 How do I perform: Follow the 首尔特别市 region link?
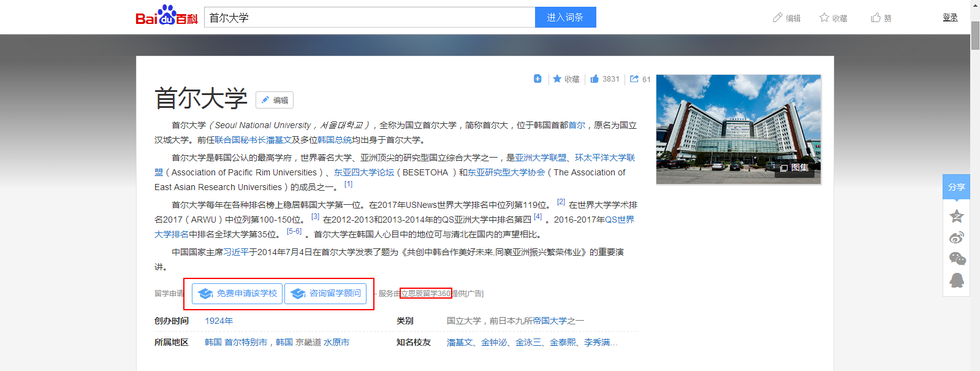coord(246,342)
